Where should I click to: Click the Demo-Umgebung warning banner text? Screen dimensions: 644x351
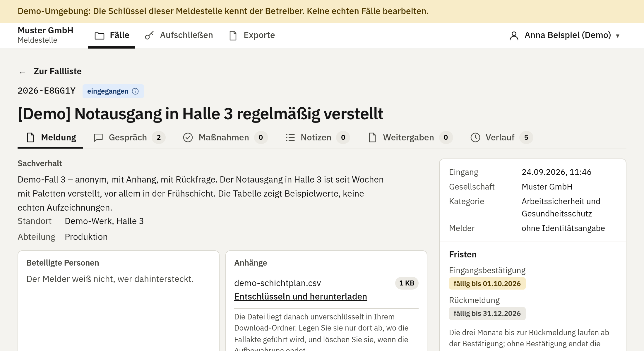click(x=223, y=11)
